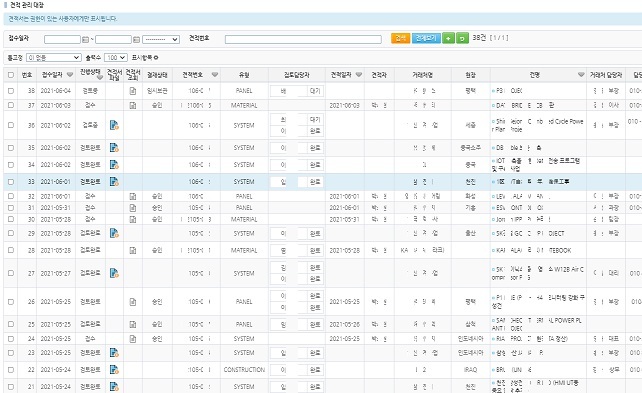Open the blue quote file icon in row 36
This screenshot has height=393, width=642.
114,125
